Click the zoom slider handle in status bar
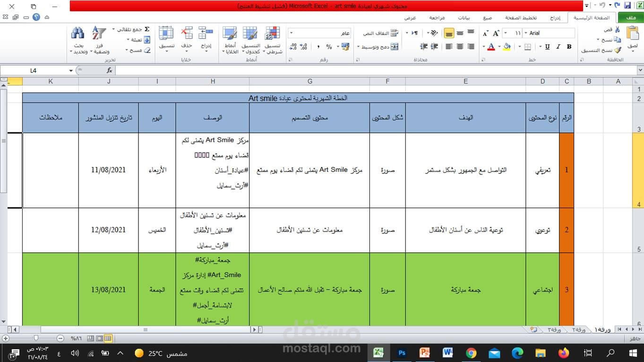 point(36,338)
